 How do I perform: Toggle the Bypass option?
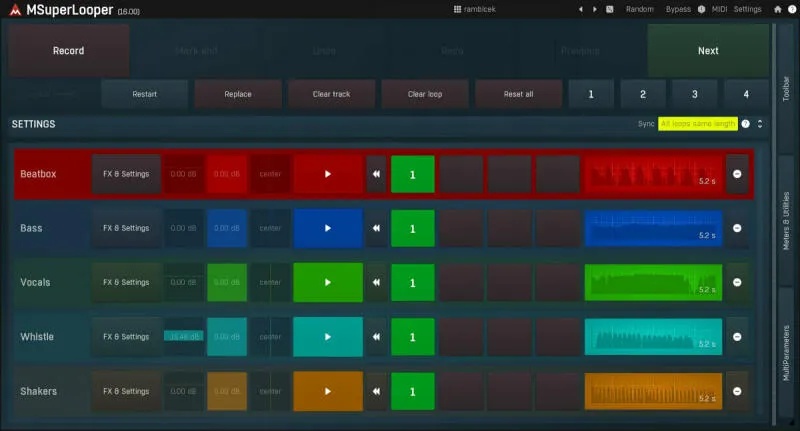click(678, 9)
